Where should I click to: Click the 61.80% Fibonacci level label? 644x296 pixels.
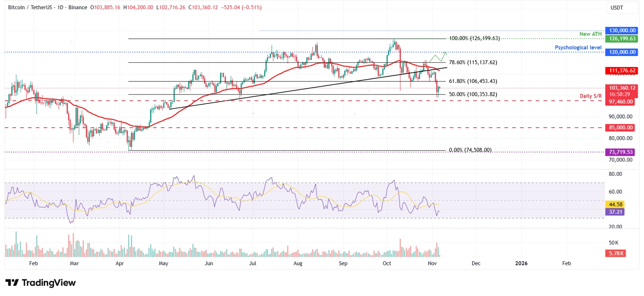click(x=473, y=81)
